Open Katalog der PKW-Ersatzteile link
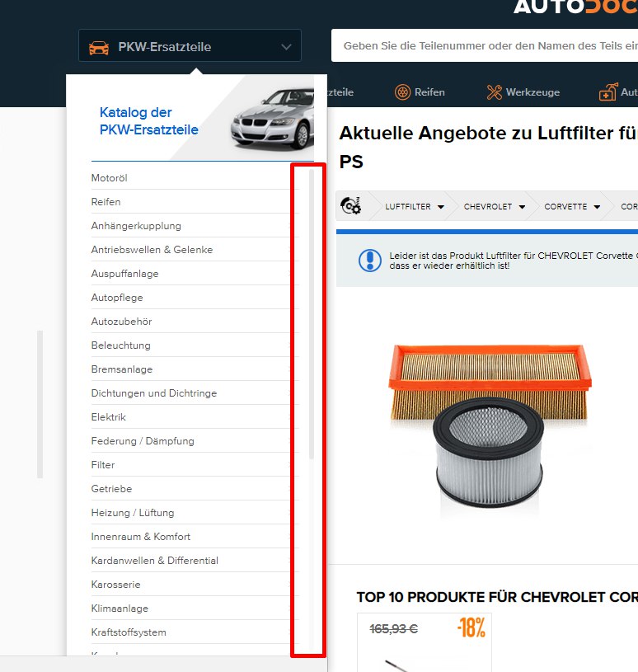This screenshot has height=672, width=638. click(x=148, y=121)
